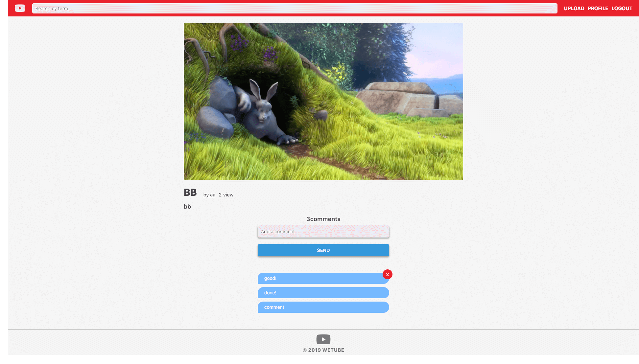Focus the Search by term field
The height and width of the screenshot is (364, 639).
(x=295, y=9)
